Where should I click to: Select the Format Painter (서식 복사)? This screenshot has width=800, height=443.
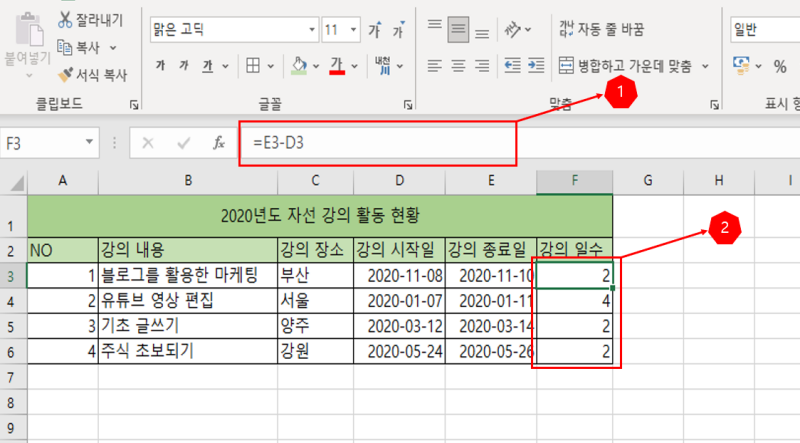(92, 75)
